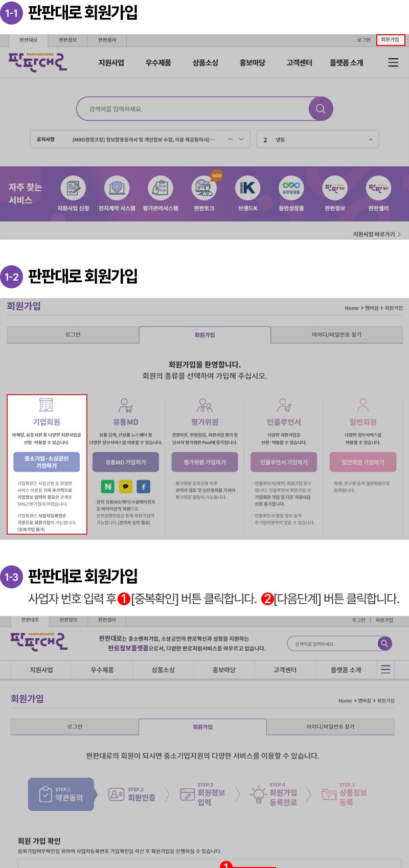
Task: Open the 평가관리시스템 service icon
Action: coord(161,188)
